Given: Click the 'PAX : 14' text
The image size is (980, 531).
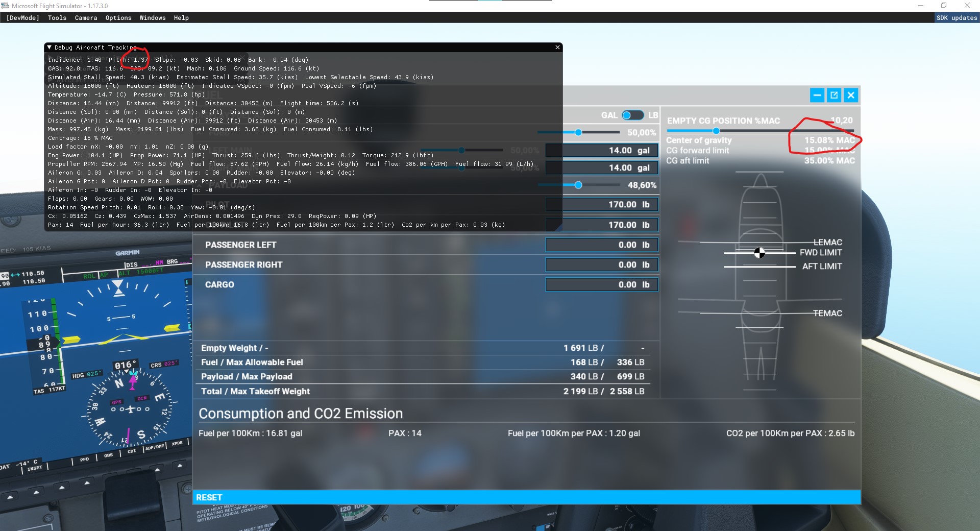Looking at the screenshot, I should coord(405,433).
